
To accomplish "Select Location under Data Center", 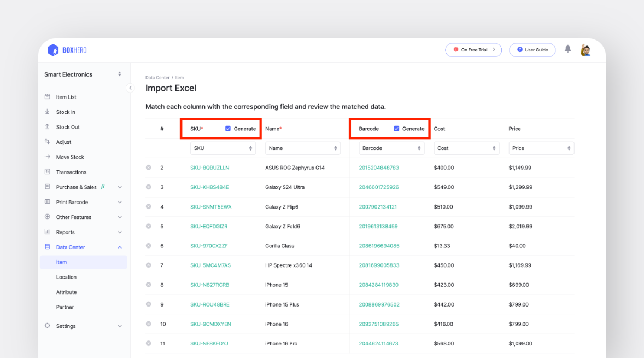I will [66, 277].
